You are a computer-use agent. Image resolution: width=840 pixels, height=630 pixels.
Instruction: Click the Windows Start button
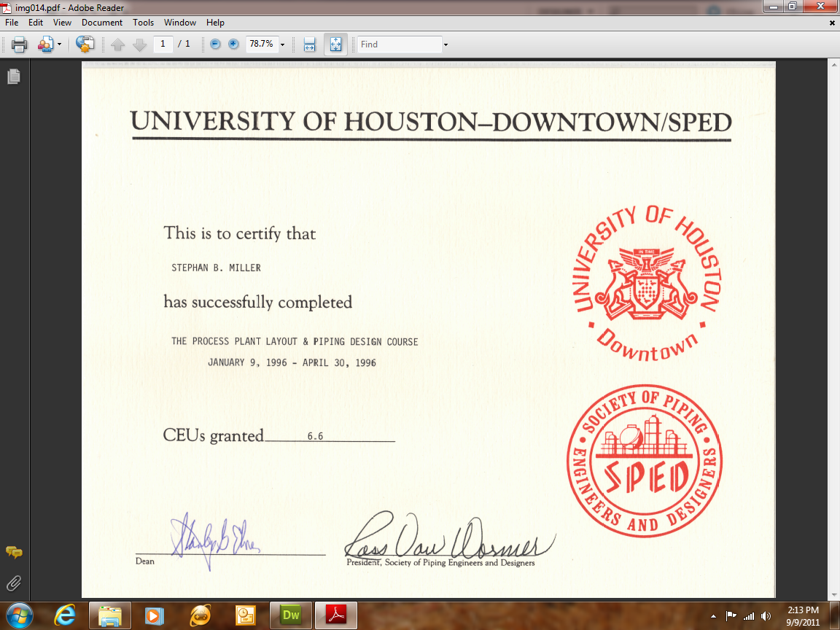pyautogui.click(x=19, y=615)
